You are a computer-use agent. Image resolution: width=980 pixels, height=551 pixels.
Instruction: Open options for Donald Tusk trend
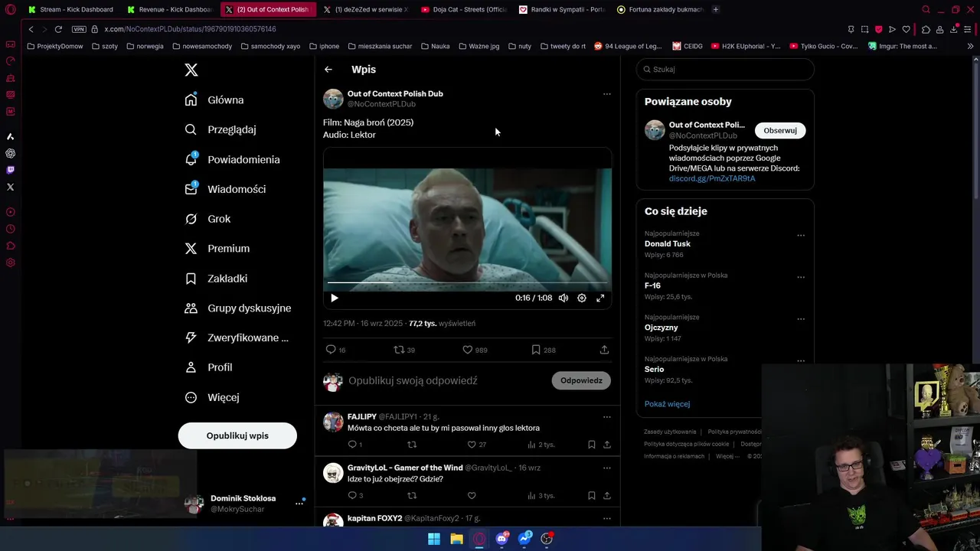click(x=801, y=236)
